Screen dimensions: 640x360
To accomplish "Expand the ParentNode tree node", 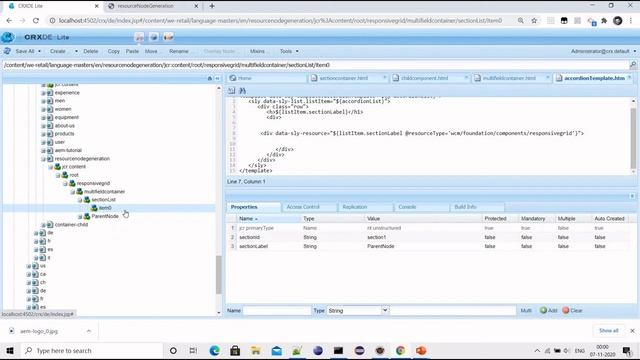I will pyautogui.click(x=80, y=216).
